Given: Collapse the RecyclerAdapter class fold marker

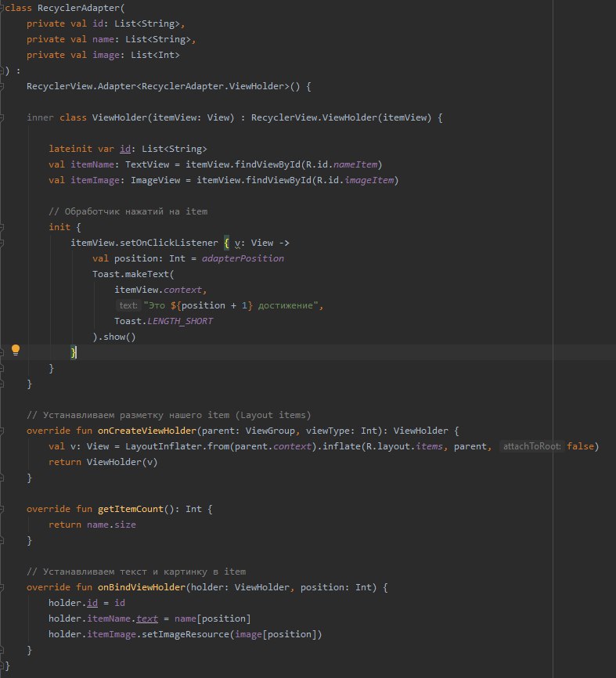Looking at the screenshot, I should 2,8.
